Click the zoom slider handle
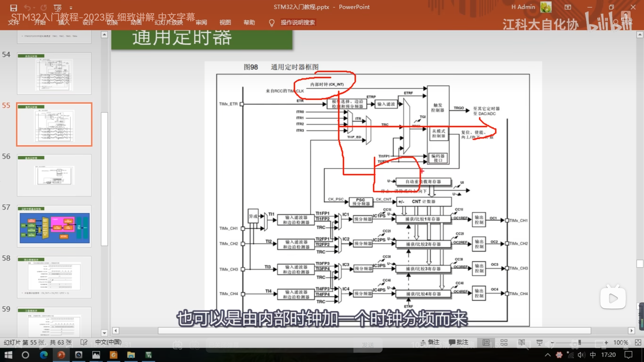 (580, 342)
